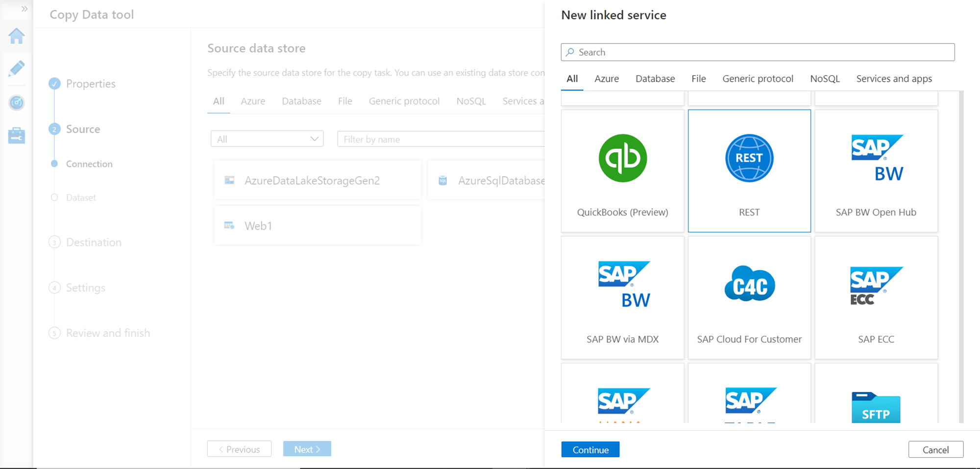Click the Continue button

tap(590, 449)
